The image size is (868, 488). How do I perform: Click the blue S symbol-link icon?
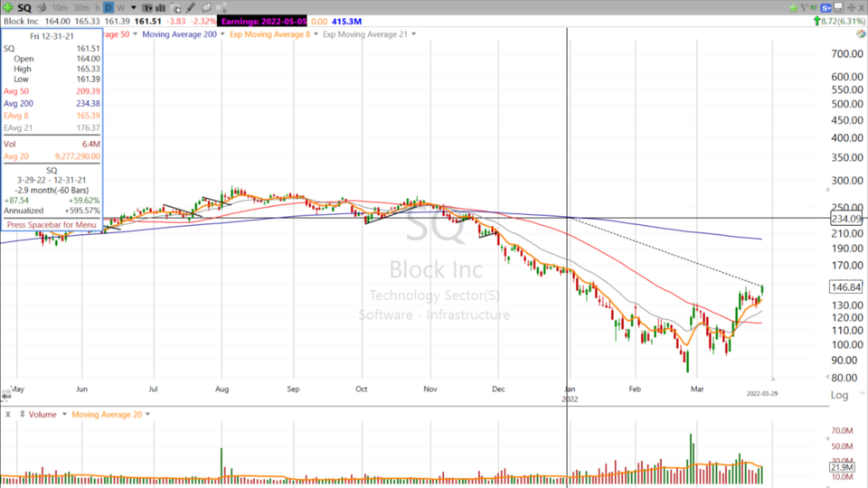(x=826, y=8)
